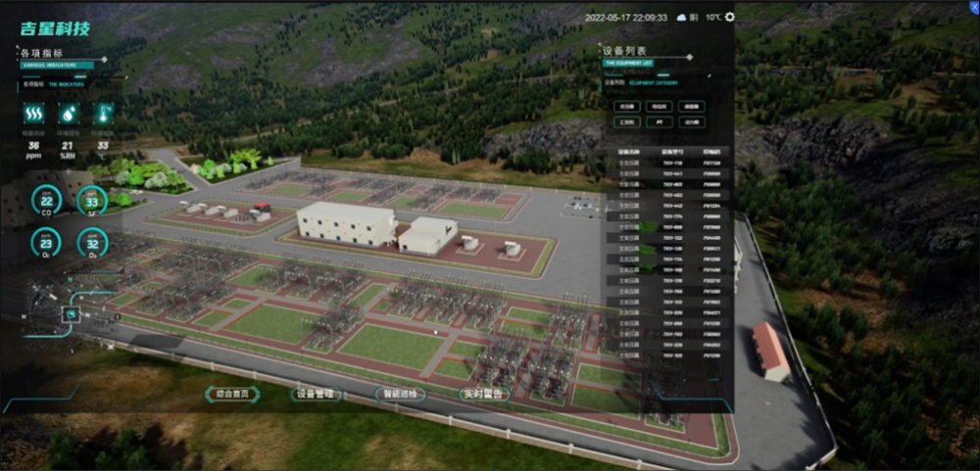The width and height of the screenshot is (980, 471).
Task: Click the 21 %RH humidity value
Action: click(x=68, y=150)
